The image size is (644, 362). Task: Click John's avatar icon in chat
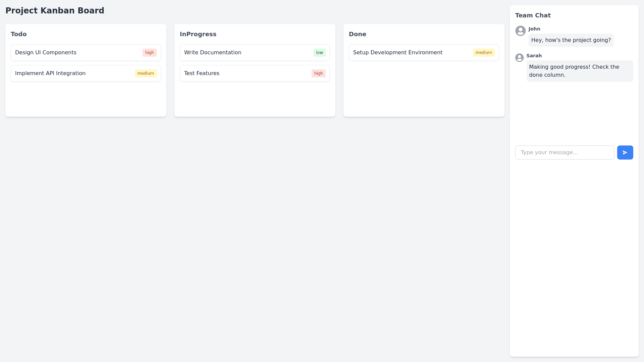pos(520,31)
